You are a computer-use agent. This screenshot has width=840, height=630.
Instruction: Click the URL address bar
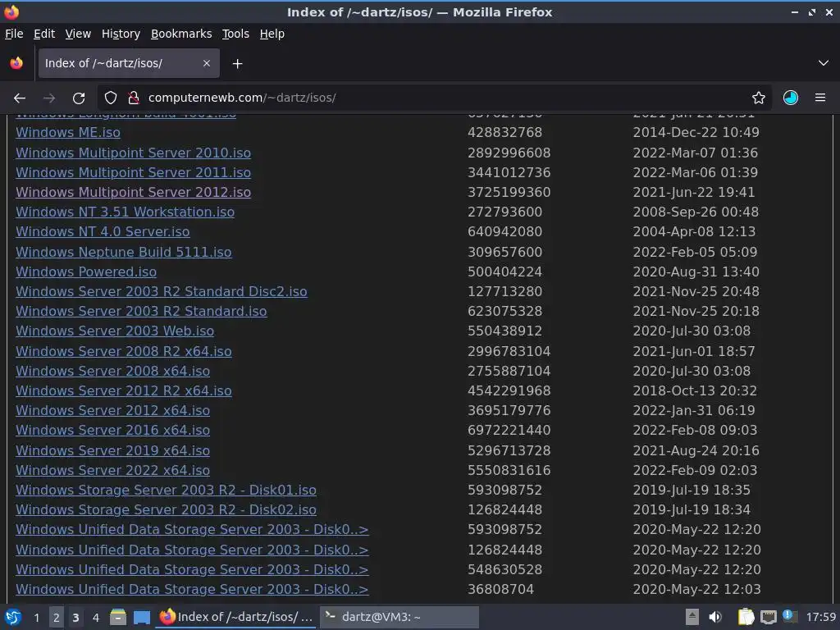[434, 98]
